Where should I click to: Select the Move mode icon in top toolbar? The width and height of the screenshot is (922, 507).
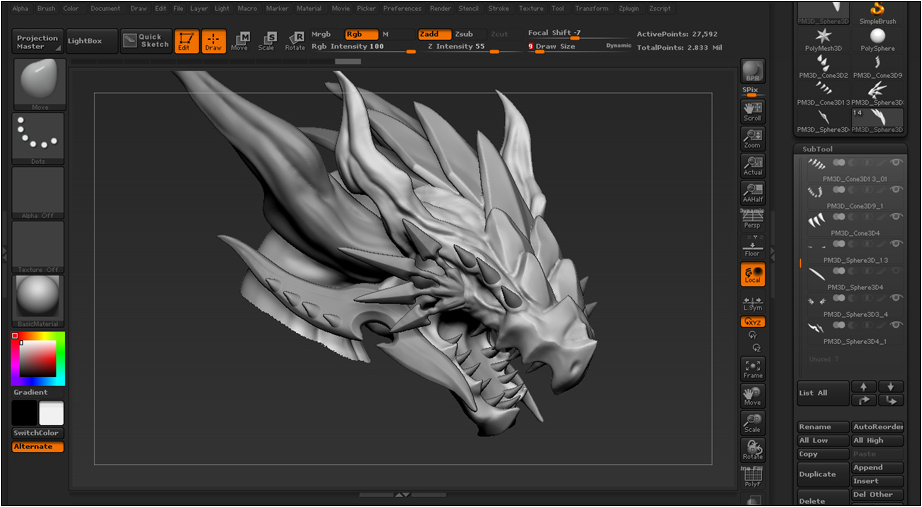tap(239, 41)
